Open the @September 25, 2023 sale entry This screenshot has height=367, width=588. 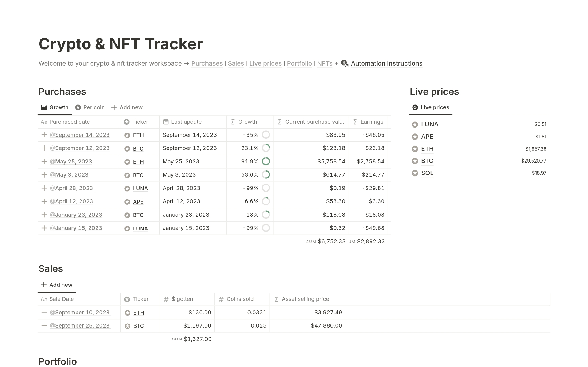80,325
